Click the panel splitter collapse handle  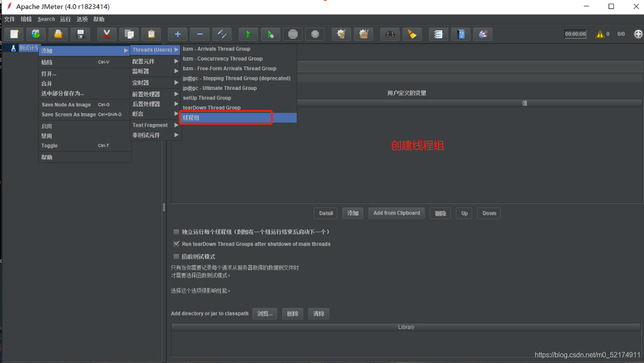point(164,207)
